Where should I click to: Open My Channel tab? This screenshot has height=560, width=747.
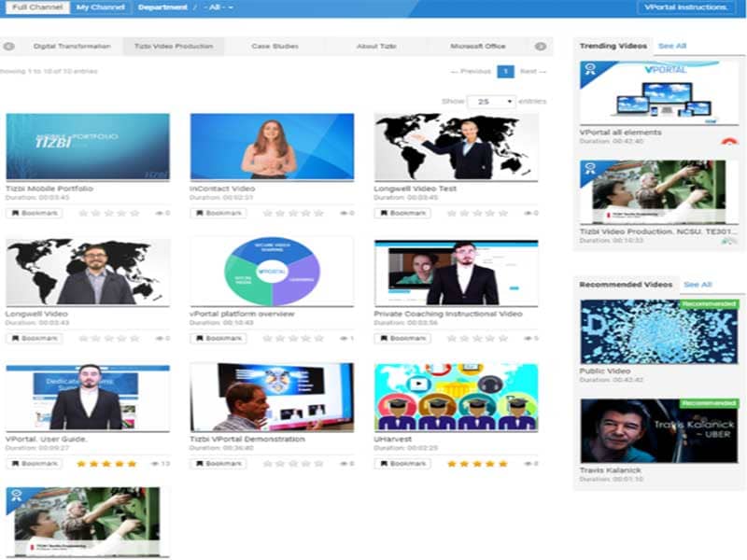[x=101, y=7]
